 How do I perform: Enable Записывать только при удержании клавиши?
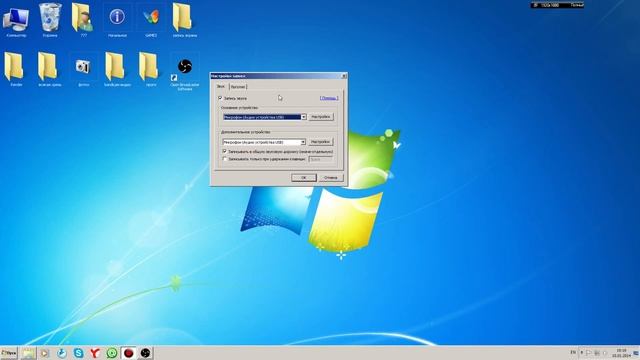coord(224,159)
